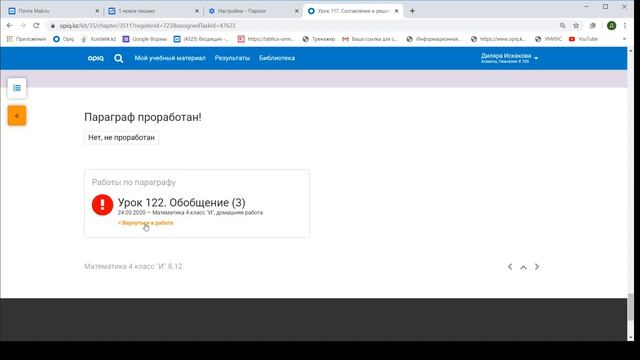Click the address bar URL field
This screenshot has width=640, height=360.
(302, 25)
